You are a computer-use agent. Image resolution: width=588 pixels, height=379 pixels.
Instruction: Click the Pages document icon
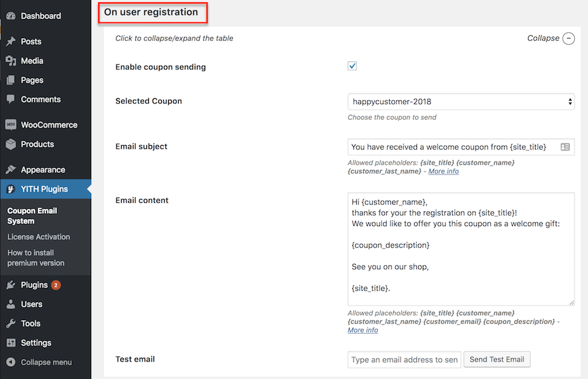point(11,80)
